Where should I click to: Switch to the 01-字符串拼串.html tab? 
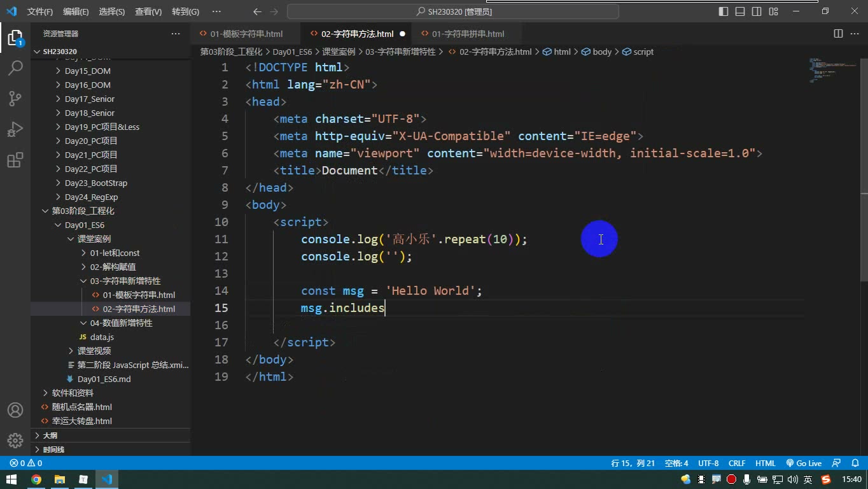(468, 34)
